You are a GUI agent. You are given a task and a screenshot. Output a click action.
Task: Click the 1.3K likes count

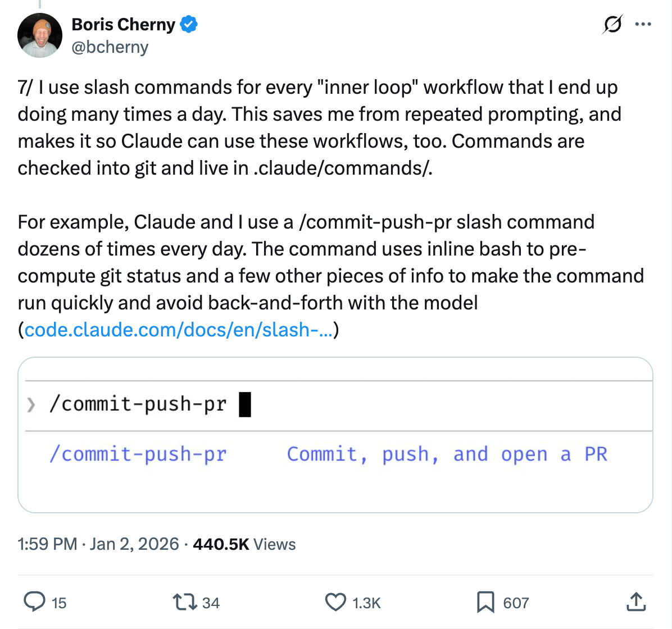click(366, 603)
